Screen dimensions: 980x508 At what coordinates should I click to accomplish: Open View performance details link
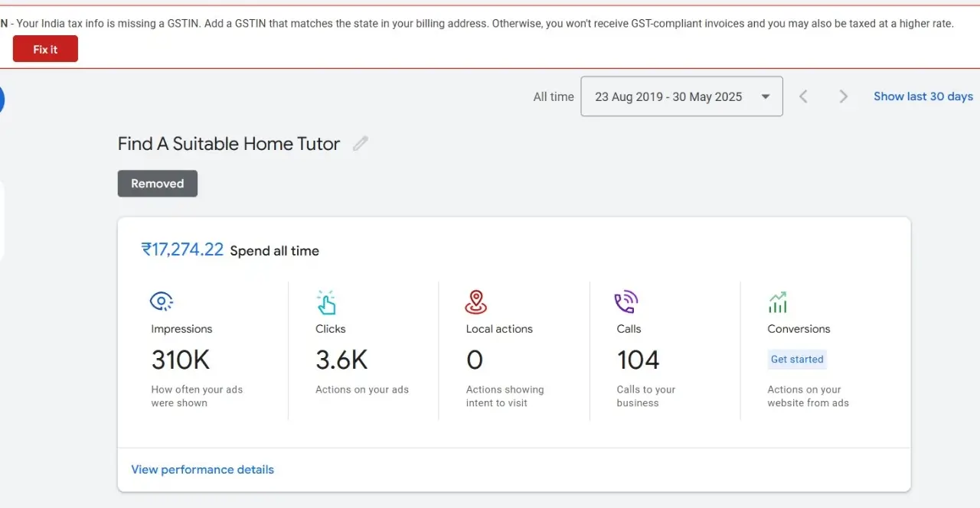[202, 470]
